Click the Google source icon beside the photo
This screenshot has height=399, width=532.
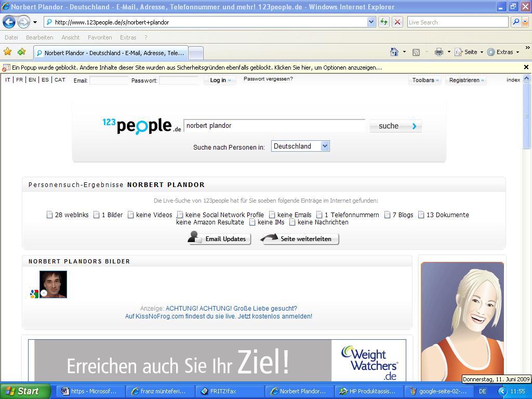coord(34,294)
